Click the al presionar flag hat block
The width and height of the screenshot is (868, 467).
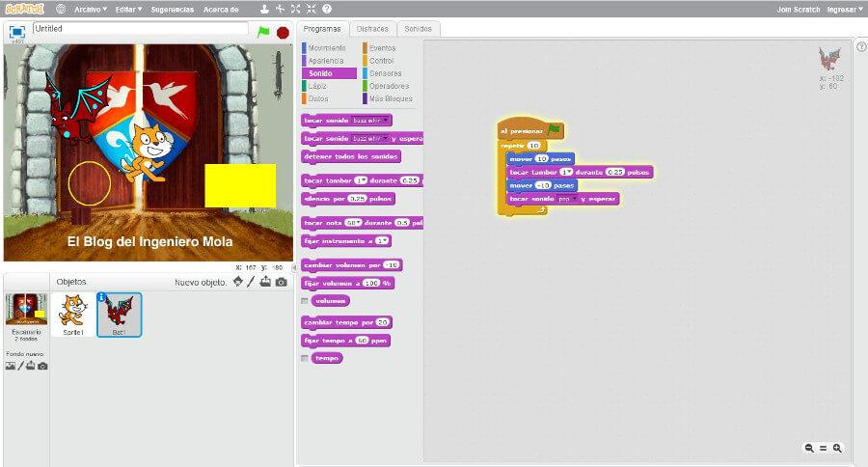point(529,129)
